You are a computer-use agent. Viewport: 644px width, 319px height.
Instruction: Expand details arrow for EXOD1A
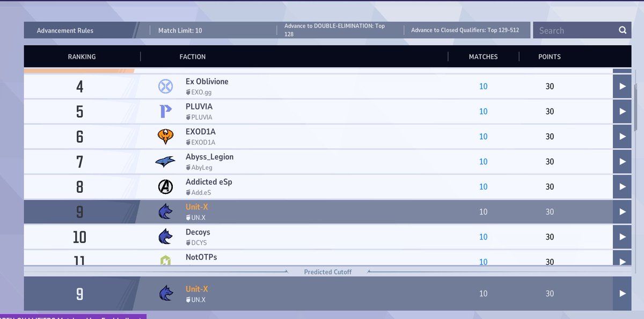pyautogui.click(x=622, y=137)
